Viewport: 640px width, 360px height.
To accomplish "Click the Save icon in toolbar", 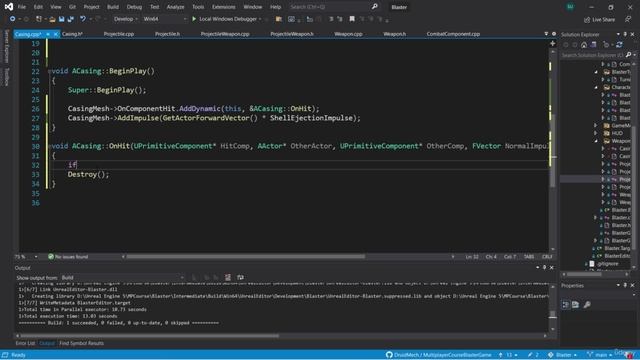I will (x=61, y=19).
